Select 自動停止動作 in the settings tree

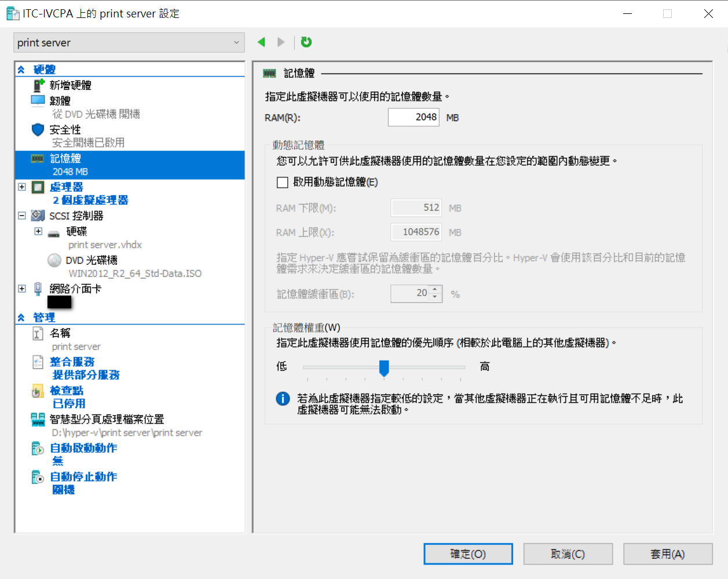[x=83, y=476]
